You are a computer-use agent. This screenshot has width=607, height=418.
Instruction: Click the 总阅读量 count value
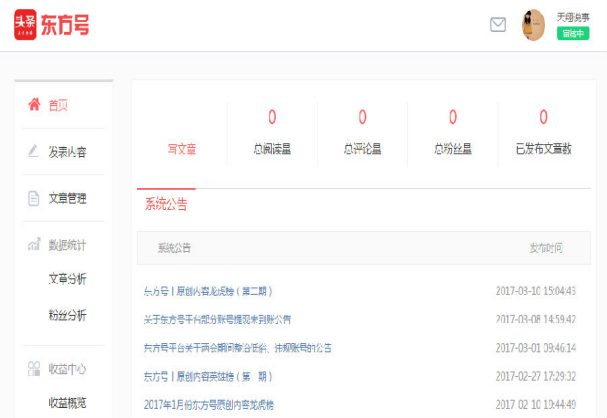[272, 117]
